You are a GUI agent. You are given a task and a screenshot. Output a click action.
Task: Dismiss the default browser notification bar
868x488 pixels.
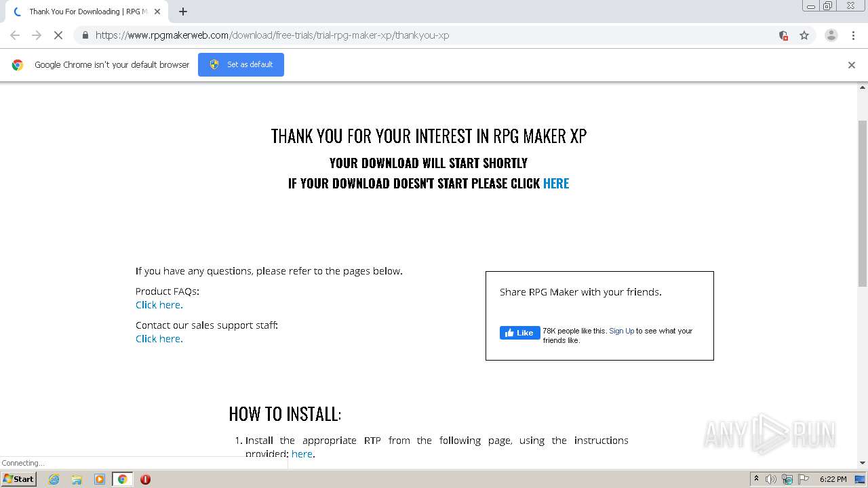click(x=852, y=65)
